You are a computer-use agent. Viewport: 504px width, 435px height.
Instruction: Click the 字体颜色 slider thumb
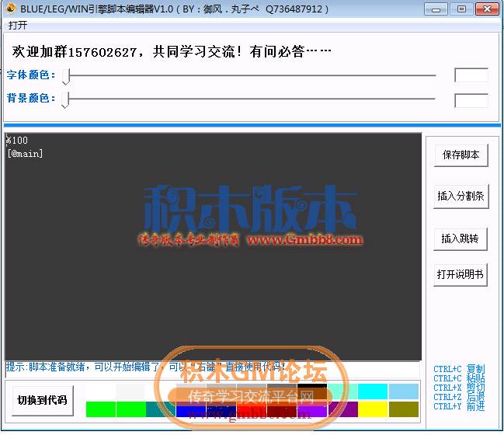pos(66,77)
